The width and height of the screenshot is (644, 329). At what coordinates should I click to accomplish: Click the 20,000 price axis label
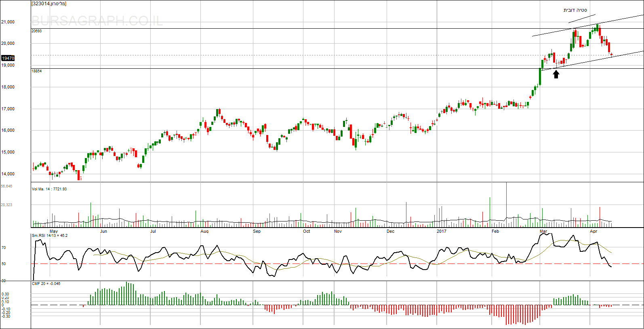[x=8, y=43]
